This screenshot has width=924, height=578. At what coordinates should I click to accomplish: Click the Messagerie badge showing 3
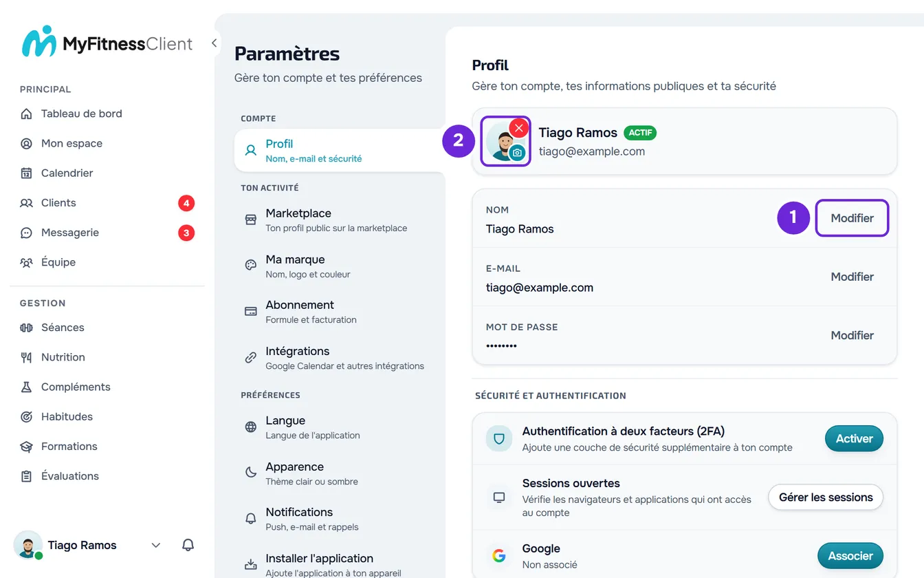(186, 233)
